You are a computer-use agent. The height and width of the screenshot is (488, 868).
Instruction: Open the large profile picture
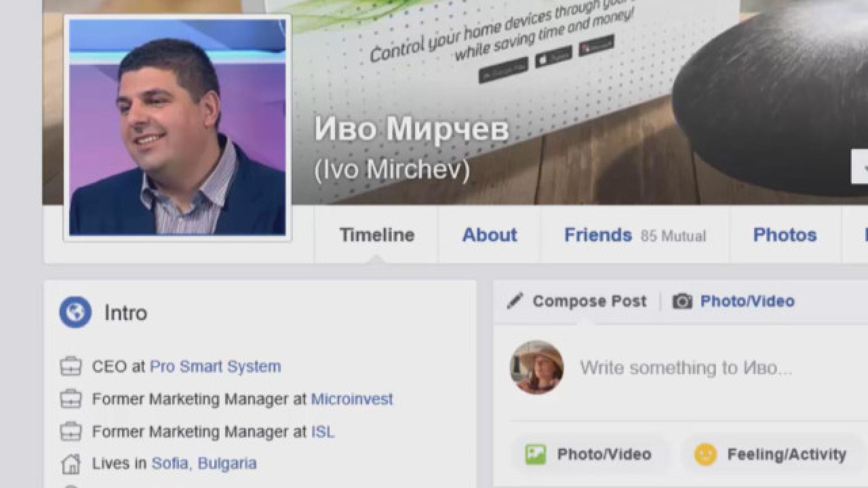click(177, 127)
